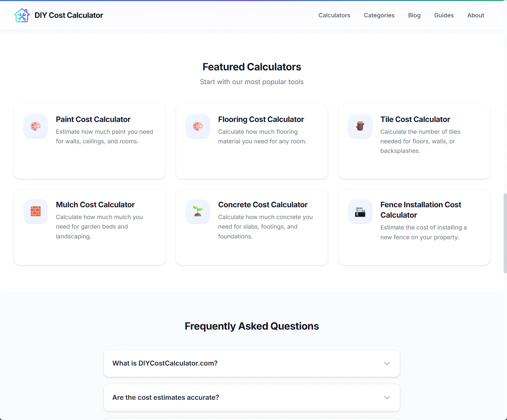Viewport: 507px width, 420px height.
Task: Go to the Blog page
Action: click(414, 15)
